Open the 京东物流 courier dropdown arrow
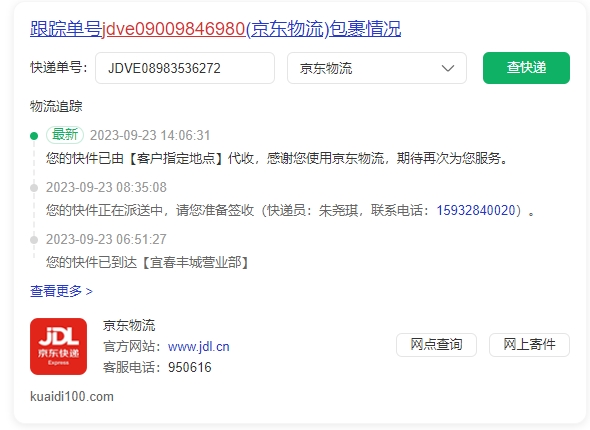Viewport: 590px width, 430px height. click(x=448, y=68)
